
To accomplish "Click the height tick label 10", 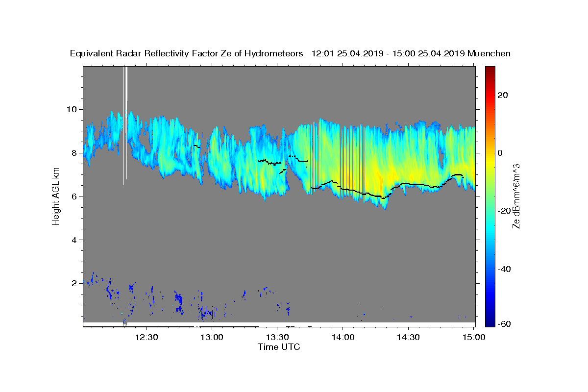I will 73,109.
